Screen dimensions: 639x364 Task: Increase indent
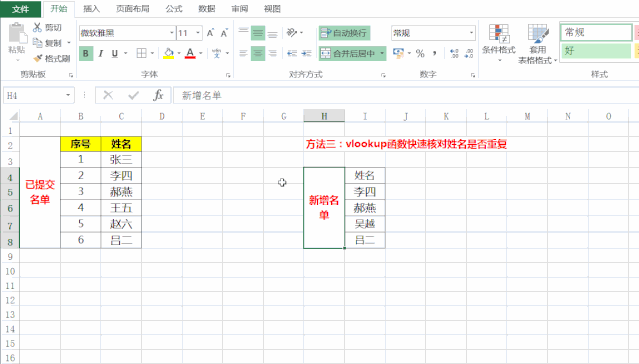coord(306,53)
